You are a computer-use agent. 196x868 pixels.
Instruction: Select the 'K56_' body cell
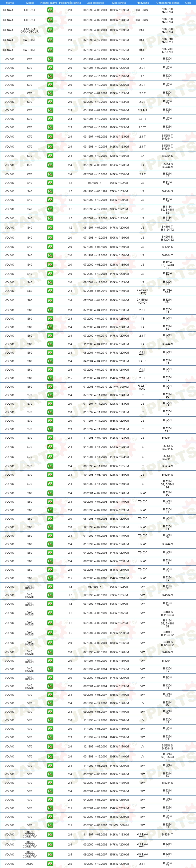tap(142, 30)
